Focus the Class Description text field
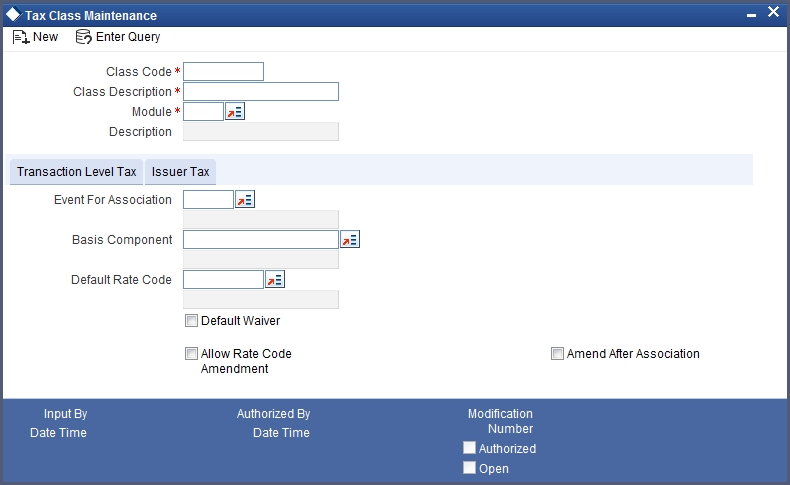Viewport: 790px width, 485px height. click(x=261, y=92)
